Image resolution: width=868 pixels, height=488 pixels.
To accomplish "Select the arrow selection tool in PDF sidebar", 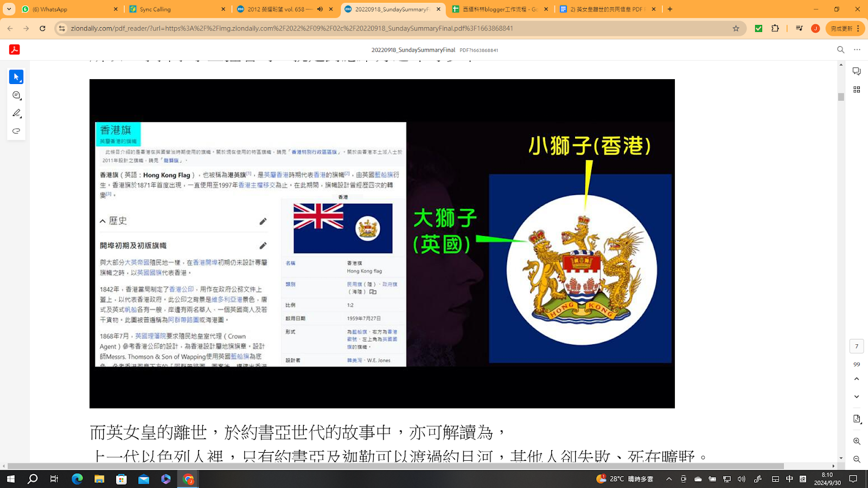I will pyautogui.click(x=16, y=77).
